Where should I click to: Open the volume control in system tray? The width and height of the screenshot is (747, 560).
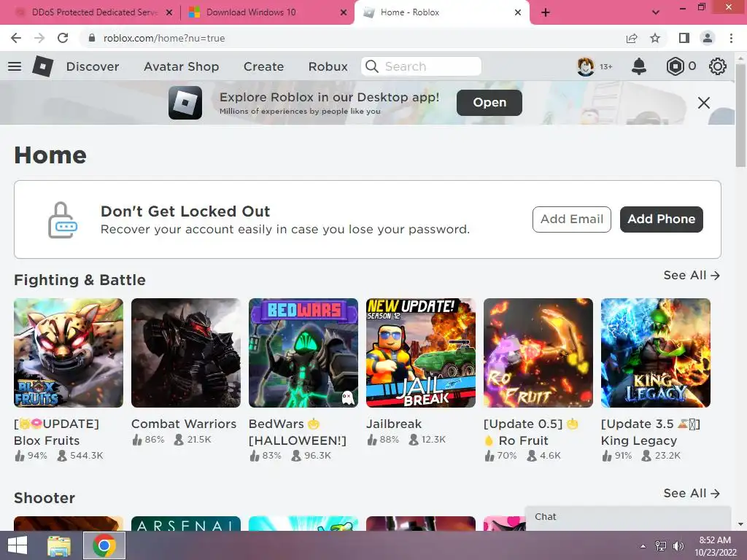(x=678, y=546)
